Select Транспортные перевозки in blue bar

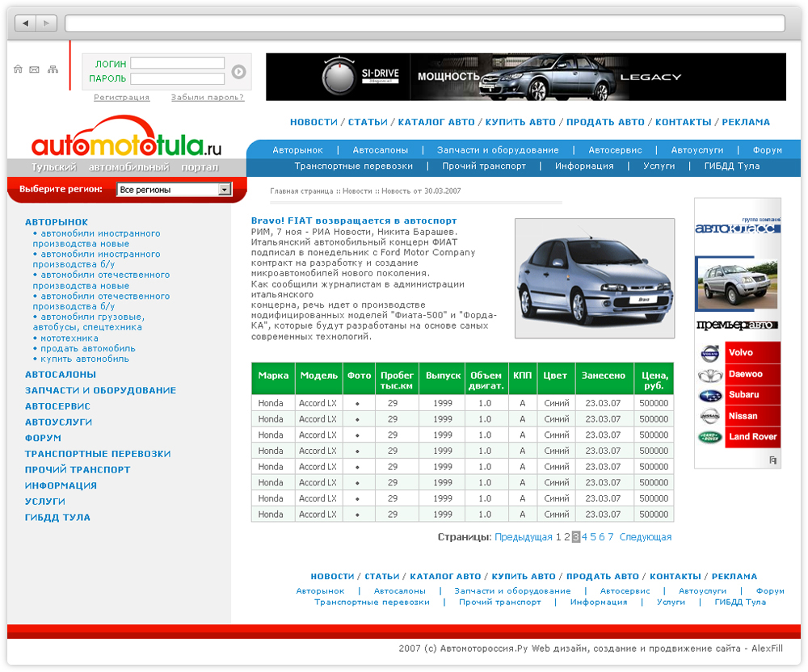[x=354, y=166]
